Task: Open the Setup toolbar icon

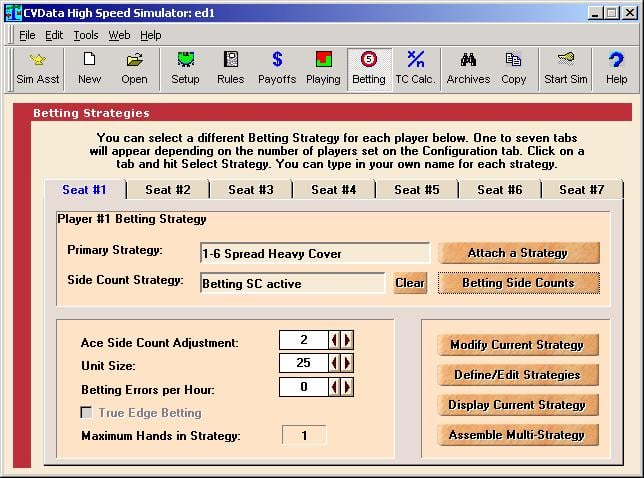Action: (x=185, y=68)
